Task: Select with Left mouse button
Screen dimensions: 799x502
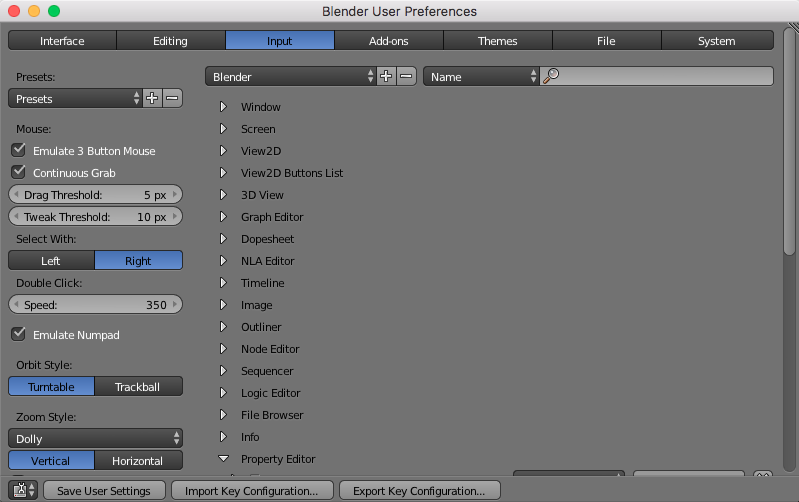Action: 51,260
